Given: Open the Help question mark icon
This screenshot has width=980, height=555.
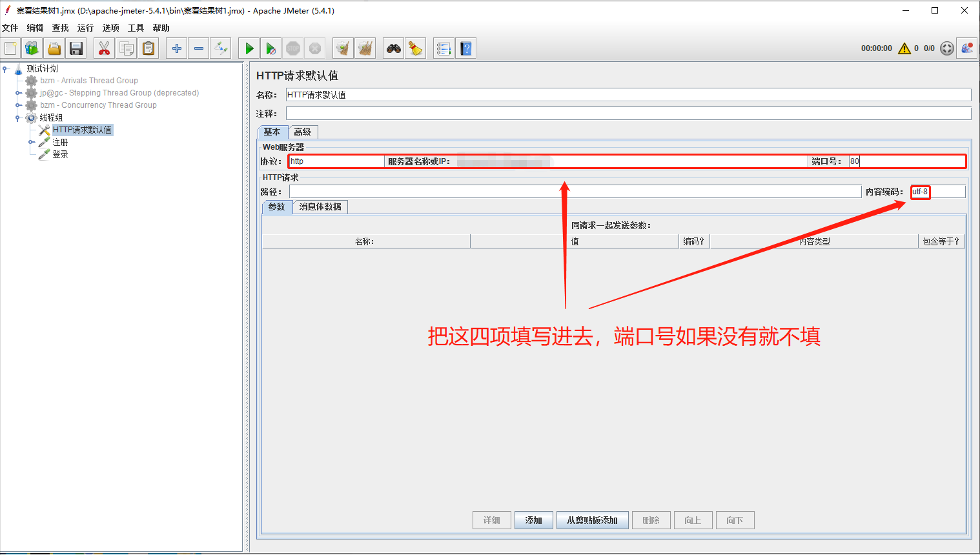Looking at the screenshot, I should pos(466,48).
